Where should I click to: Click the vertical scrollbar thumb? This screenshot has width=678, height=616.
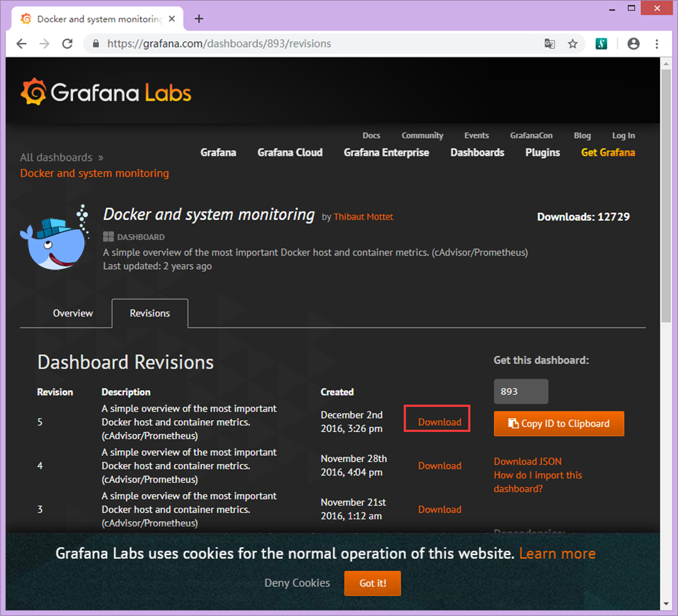[665, 196]
